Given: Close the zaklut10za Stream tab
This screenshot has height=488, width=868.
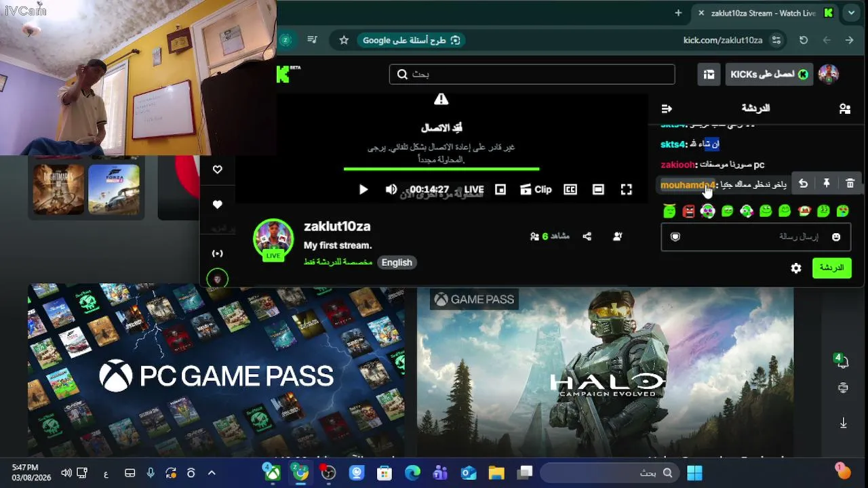Looking at the screenshot, I should point(701,13).
